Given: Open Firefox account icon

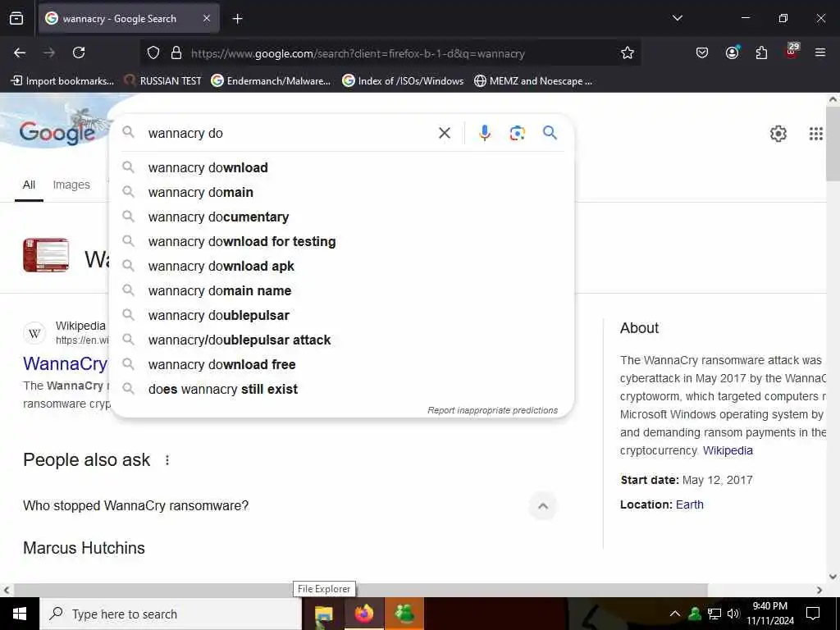Looking at the screenshot, I should click(x=732, y=52).
